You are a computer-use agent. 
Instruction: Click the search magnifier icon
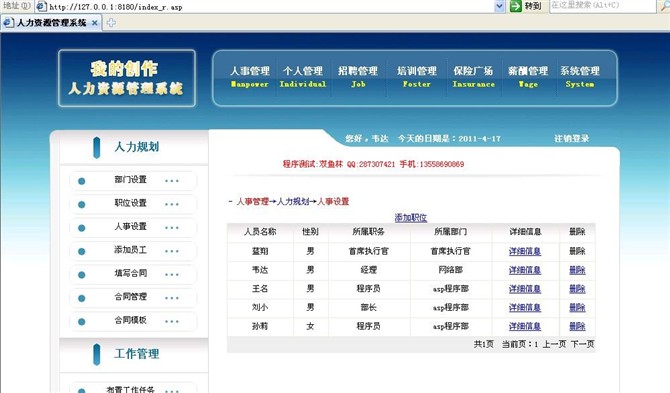[x=664, y=6]
